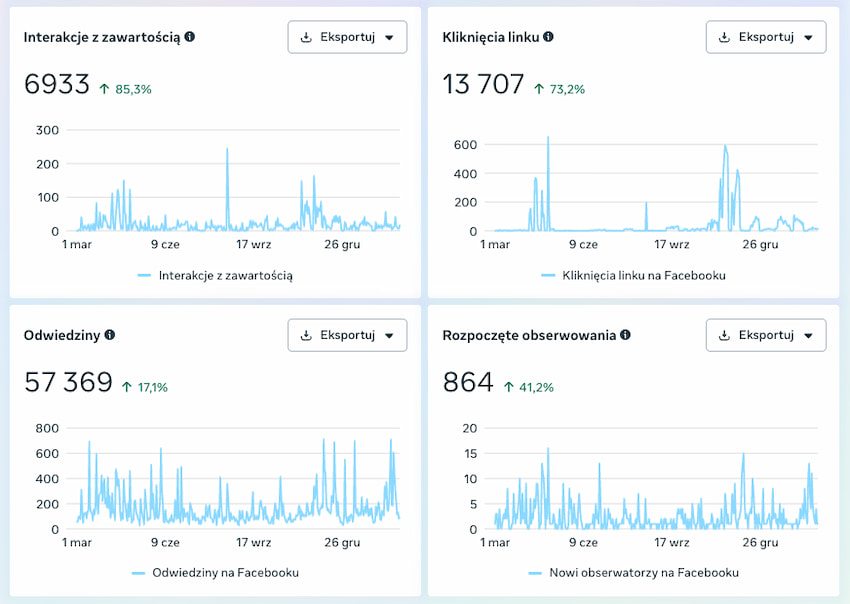Click info icon beside Interakcje z zawartością title
This screenshot has height=604, width=850.
pyautogui.click(x=190, y=37)
